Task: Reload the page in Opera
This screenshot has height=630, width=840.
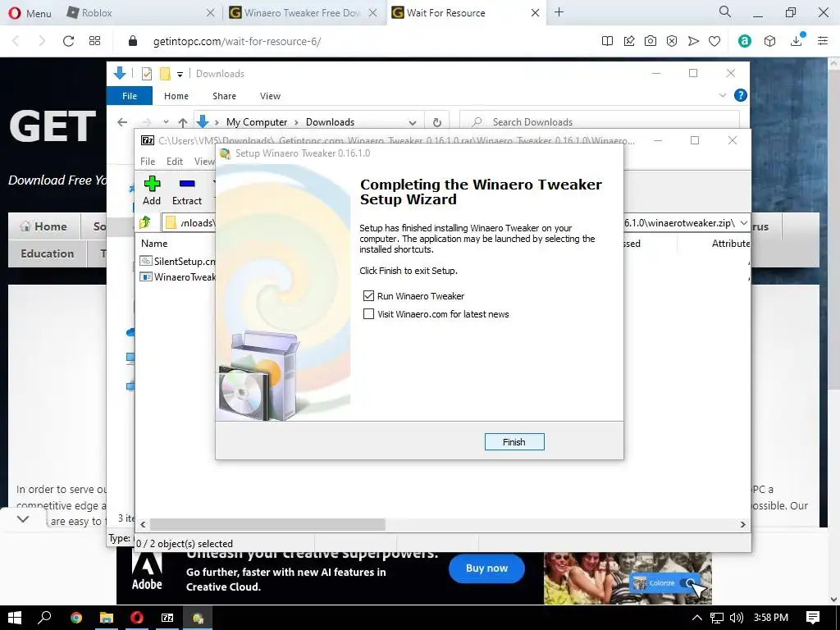Action: point(68,41)
